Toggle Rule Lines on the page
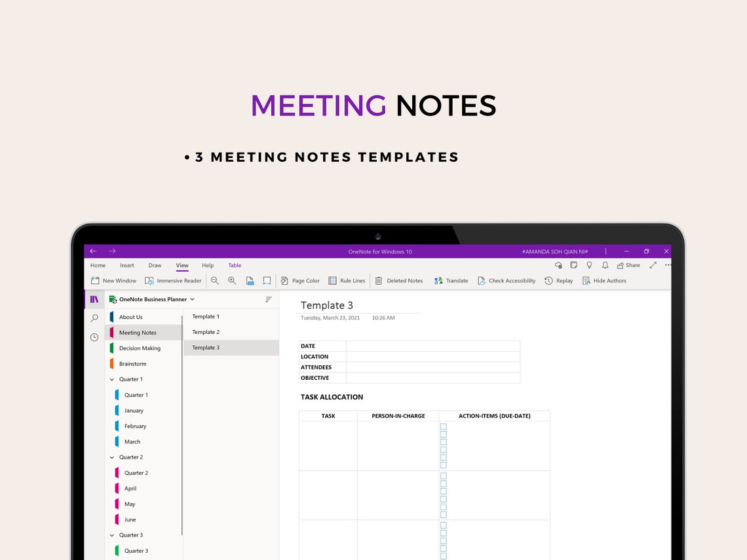This screenshot has height=560, width=747. tap(347, 280)
